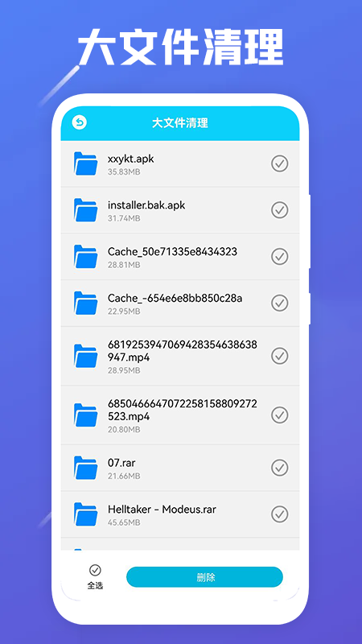Click folder icon for Cache_-654e6e8bb850c28a
Screen dimensions: 362x644
(86, 303)
